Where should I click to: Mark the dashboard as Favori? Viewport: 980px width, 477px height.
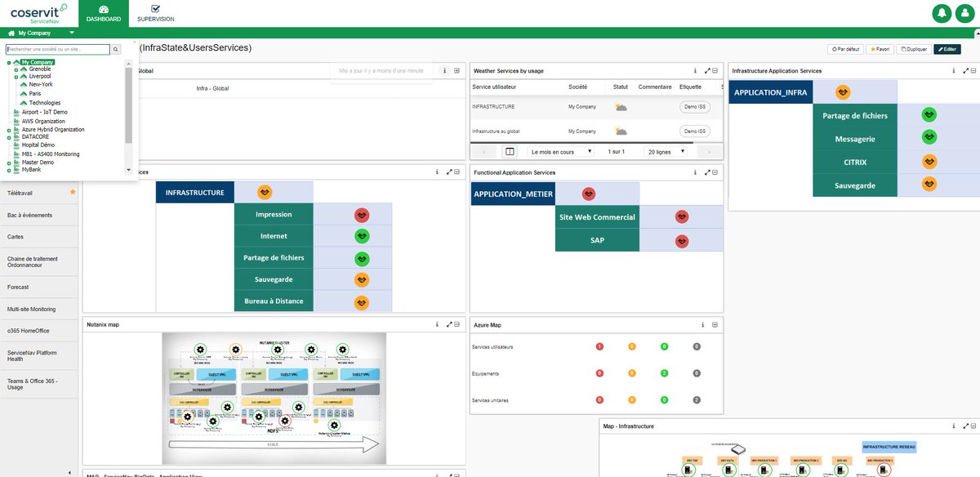pos(880,49)
